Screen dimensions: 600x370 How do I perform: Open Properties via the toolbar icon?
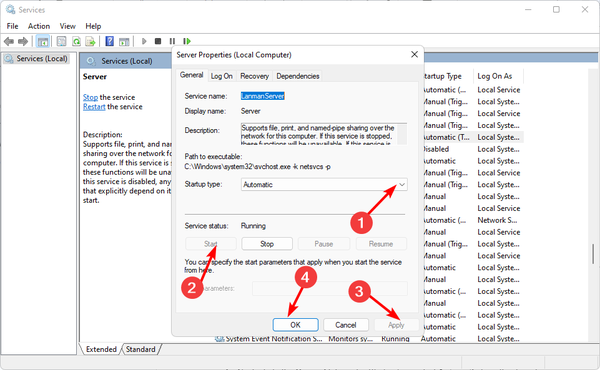click(61, 41)
